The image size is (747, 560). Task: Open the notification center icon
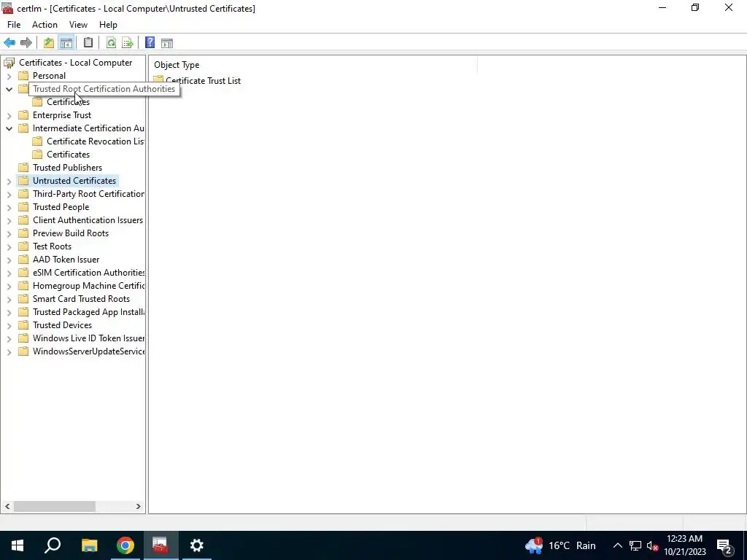point(724,545)
